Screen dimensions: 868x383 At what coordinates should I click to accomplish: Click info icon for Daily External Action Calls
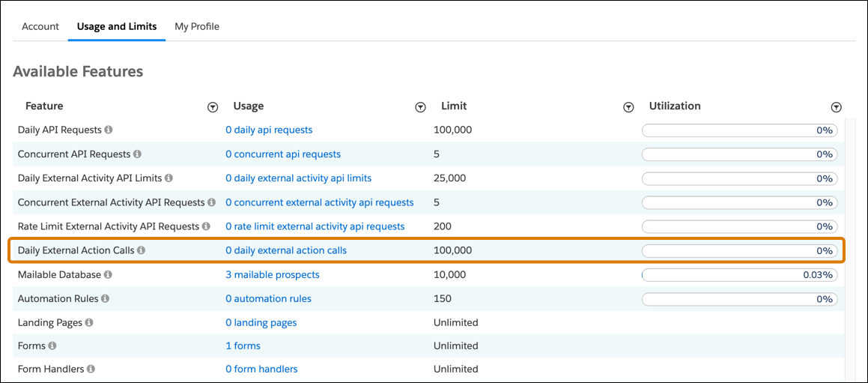[x=142, y=250]
